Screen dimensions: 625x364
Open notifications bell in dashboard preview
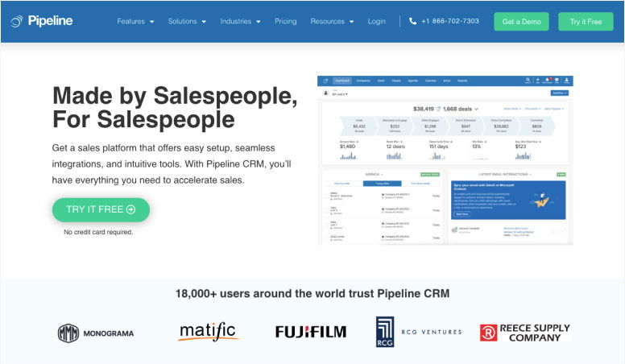[x=547, y=81]
